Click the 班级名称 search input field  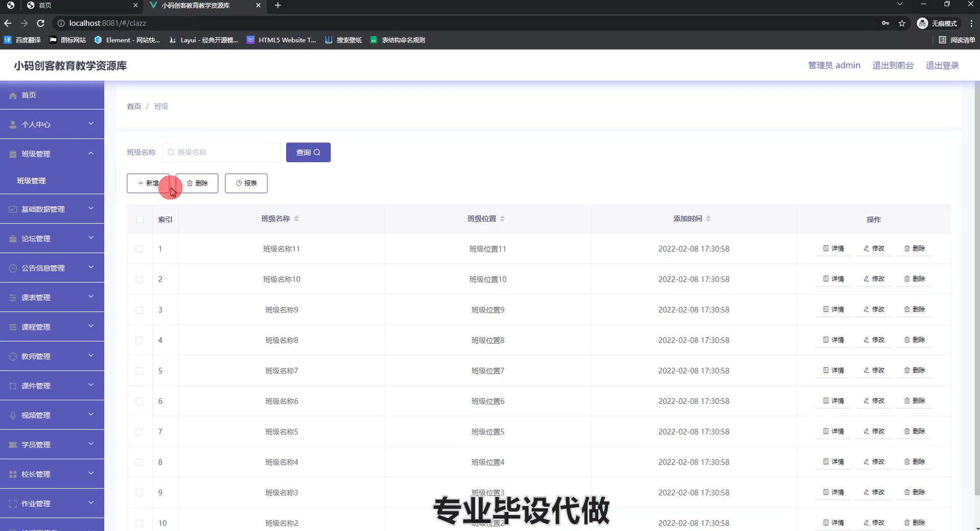pos(225,152)
